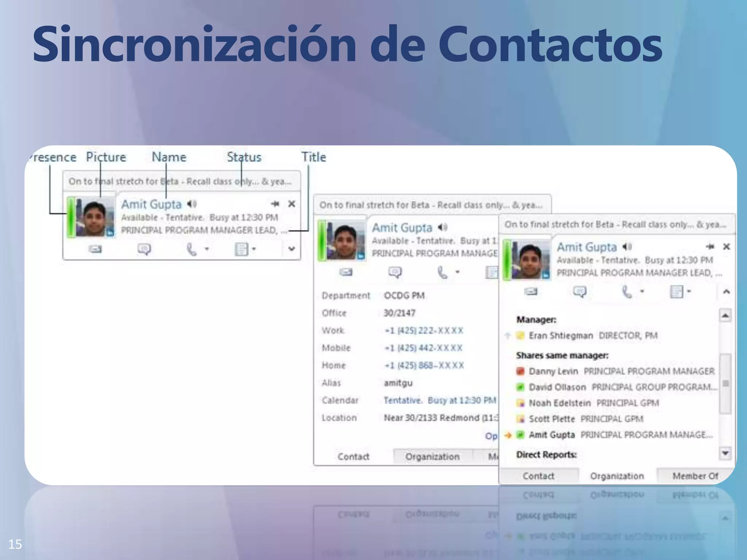Open call dropdown arrow in right contact card
Viewport: 747px width, 560px height.
tap(642, 291)
